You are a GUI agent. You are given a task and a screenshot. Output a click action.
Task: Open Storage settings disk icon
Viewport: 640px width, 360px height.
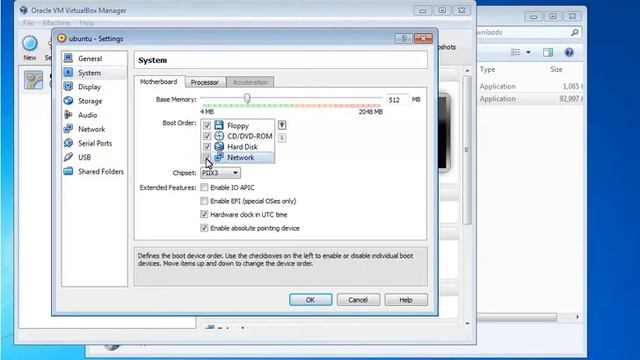coord(69,101)
